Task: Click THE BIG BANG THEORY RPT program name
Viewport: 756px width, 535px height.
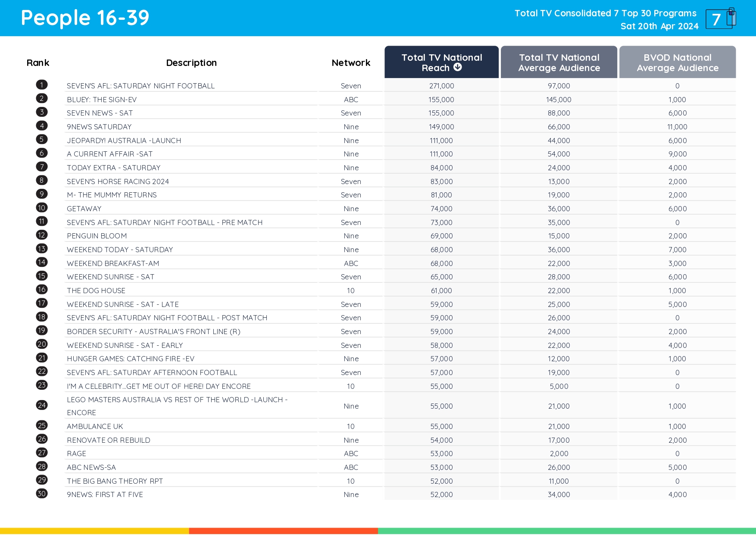Action: (115, 482)
